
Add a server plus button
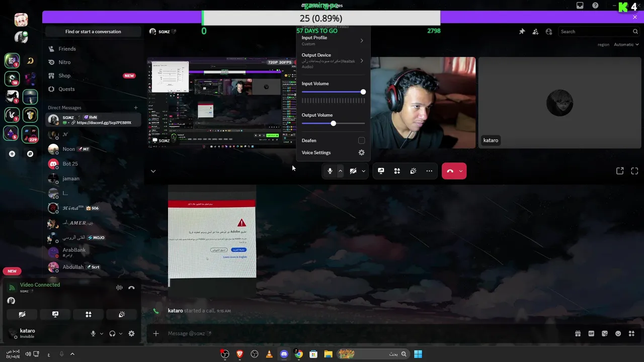(12, 154)
